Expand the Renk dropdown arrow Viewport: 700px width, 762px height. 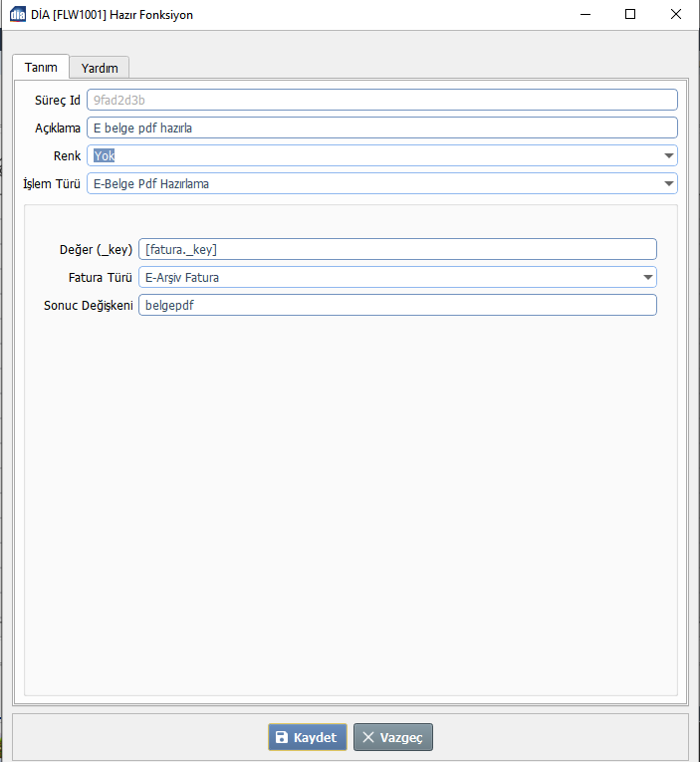(x=668, y=155)
